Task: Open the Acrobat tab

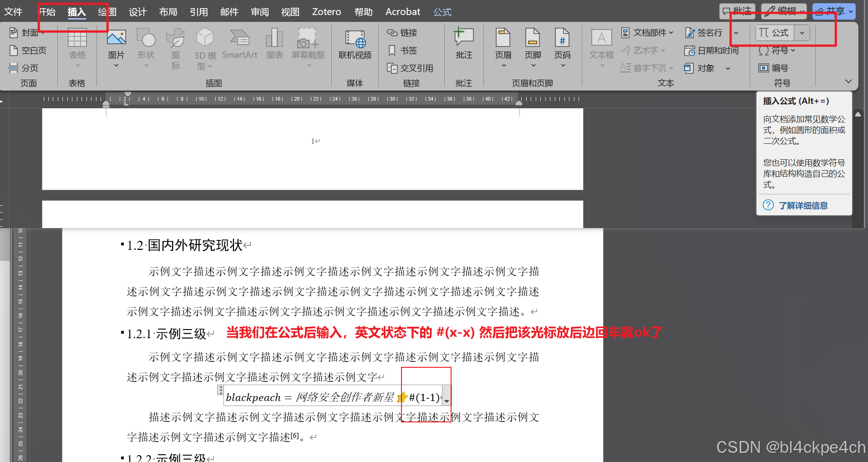Action: (403, 12)
